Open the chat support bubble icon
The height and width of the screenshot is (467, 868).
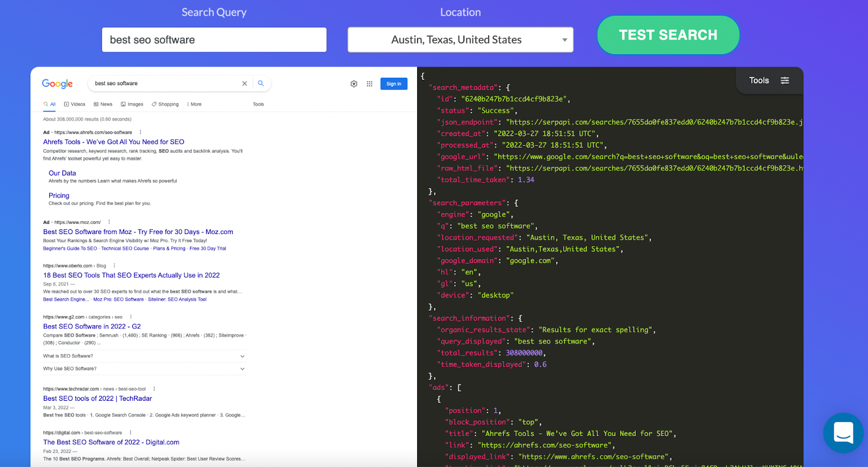(844, 433)
